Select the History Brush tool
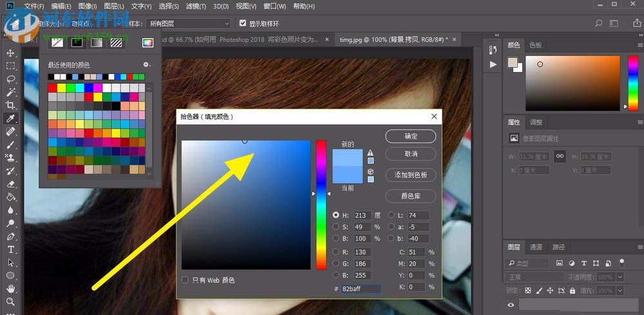 10,171
